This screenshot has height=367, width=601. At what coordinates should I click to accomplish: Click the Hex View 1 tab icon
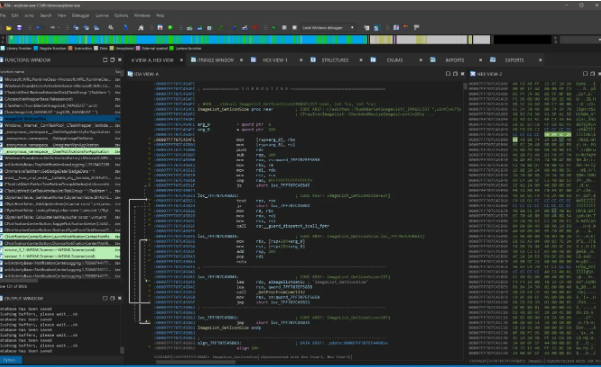253,60
